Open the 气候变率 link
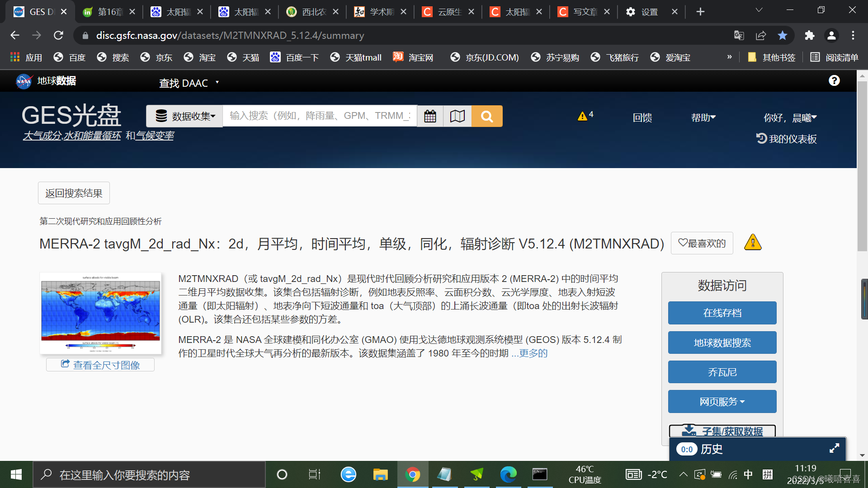868x488 pixels. coord(155,136)
